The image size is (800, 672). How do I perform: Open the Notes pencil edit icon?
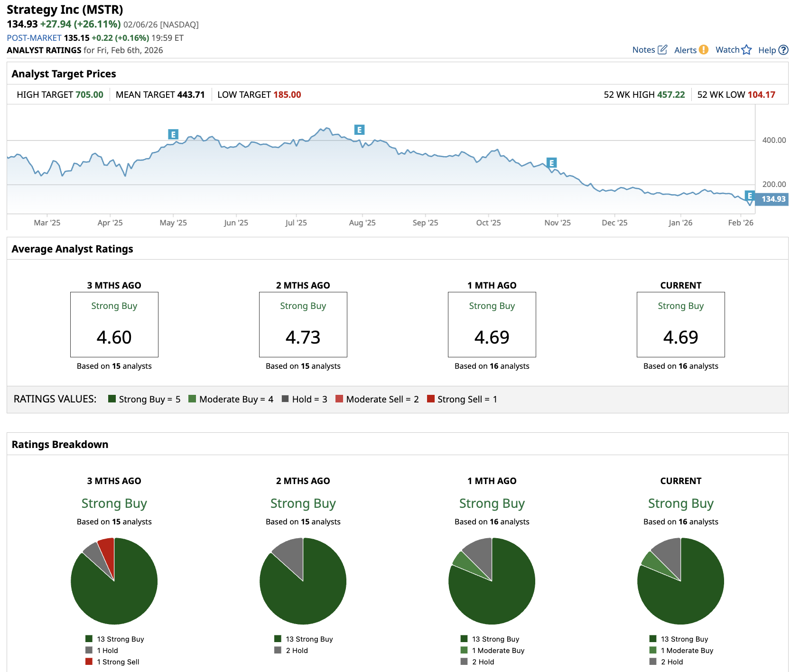click(662, 49)
